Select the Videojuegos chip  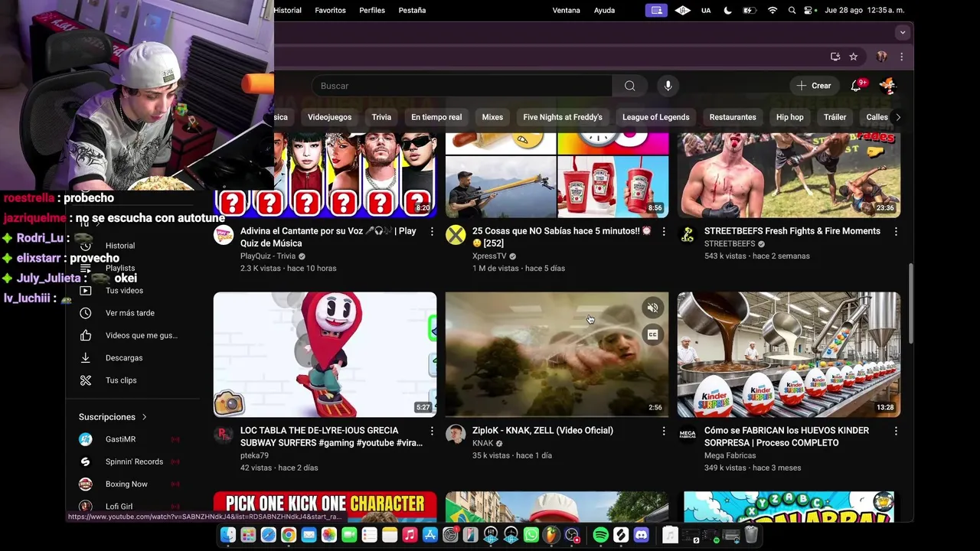click(x=329, y=117)
